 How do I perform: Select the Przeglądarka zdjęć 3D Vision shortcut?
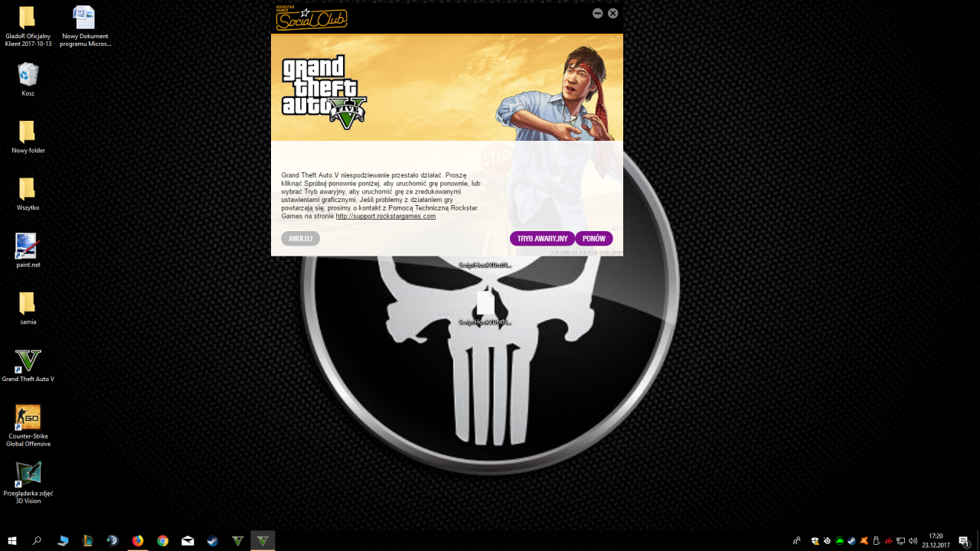[x=28, y=483]
